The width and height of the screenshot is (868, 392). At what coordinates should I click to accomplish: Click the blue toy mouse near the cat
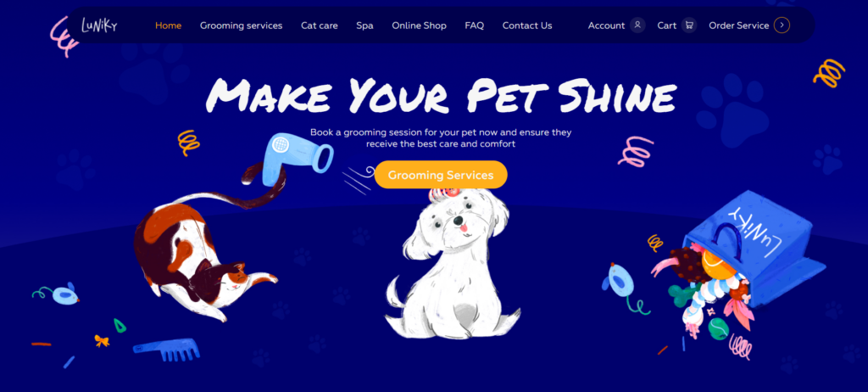pos(57,294)
